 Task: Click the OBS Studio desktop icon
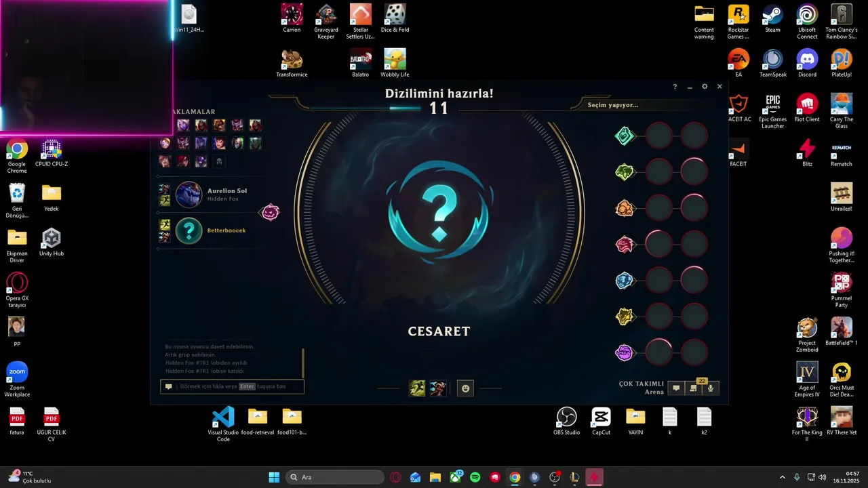tap(566, 421)
